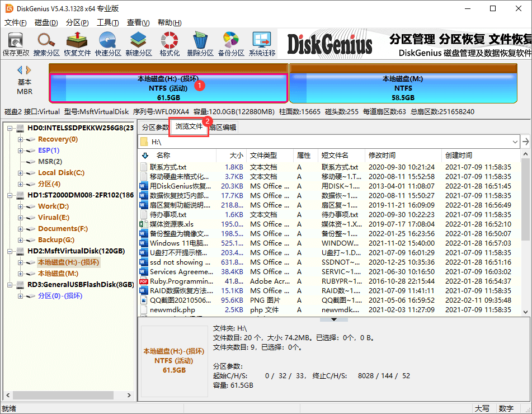Open the 搜索分区 search partition tool
This screenshot has width=532, height=414.
coord(46,44)
